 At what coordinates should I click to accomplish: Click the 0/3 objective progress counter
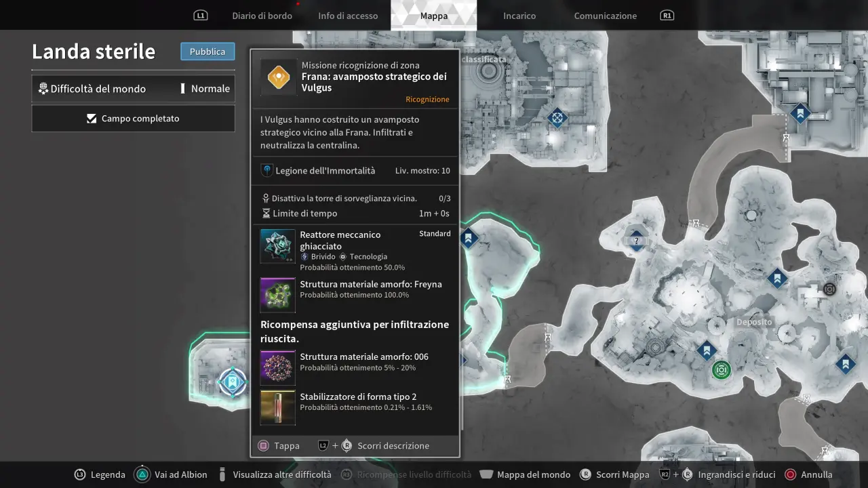coord(445,199)
